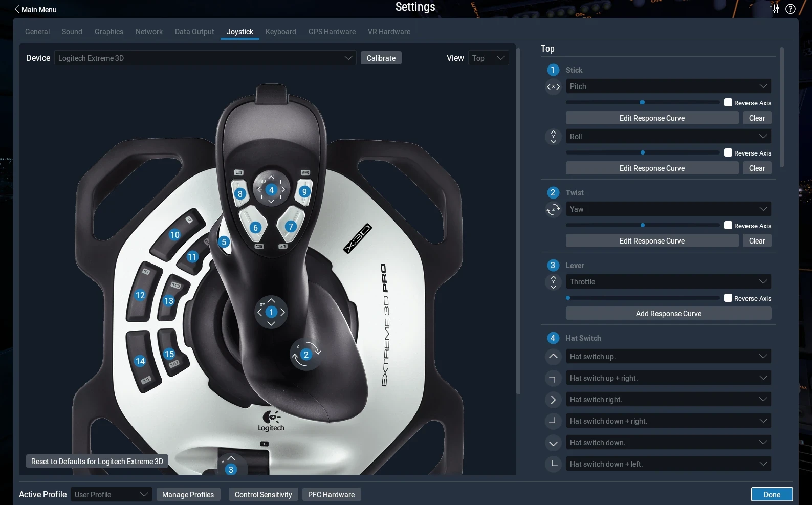Switch to the GPS Hardware tab
Screen dimensions: 812x505
coord(332,32)
